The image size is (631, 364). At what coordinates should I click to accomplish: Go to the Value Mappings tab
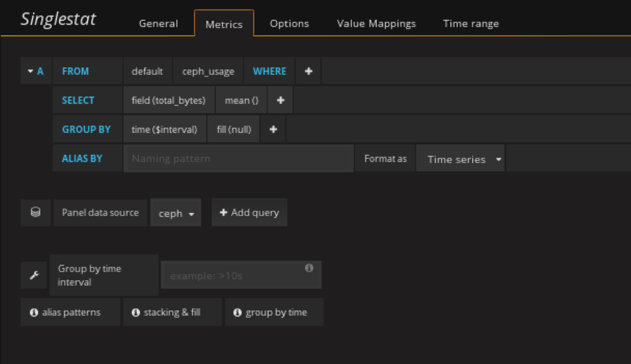(376, 24)
